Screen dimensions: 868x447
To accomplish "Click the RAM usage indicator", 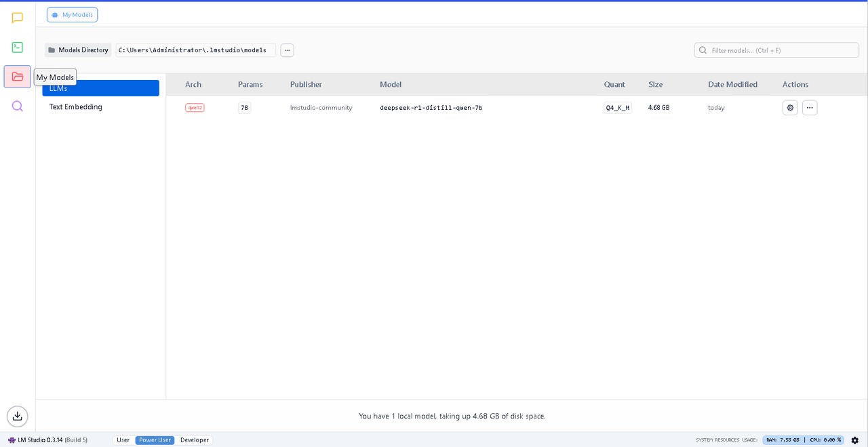I will (783, 440).
